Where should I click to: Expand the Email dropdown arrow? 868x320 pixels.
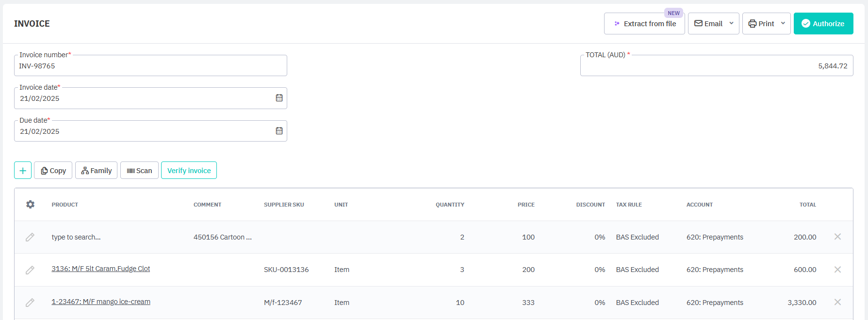pyautogui.click(x=731, y=23)
